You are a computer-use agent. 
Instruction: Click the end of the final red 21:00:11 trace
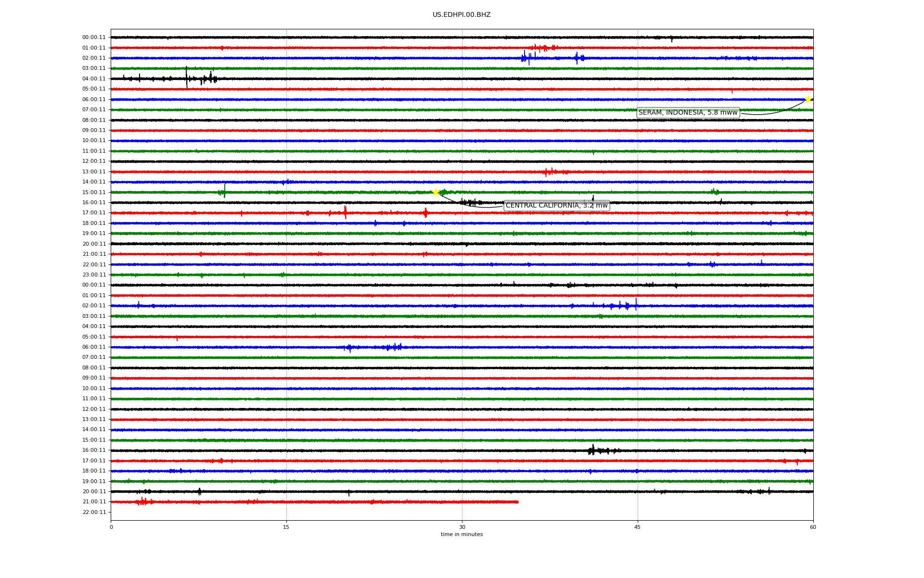click(518, 502)
